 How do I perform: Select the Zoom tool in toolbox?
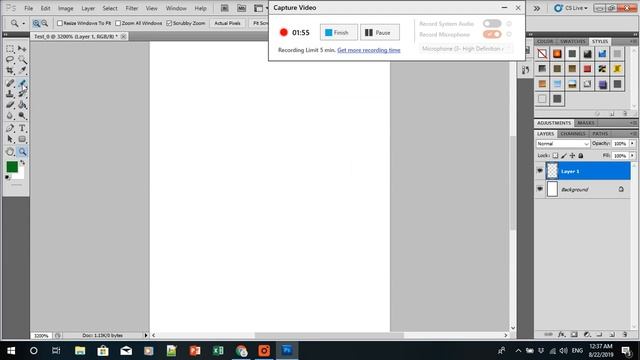pyautogui.click(x=22, y=152)
